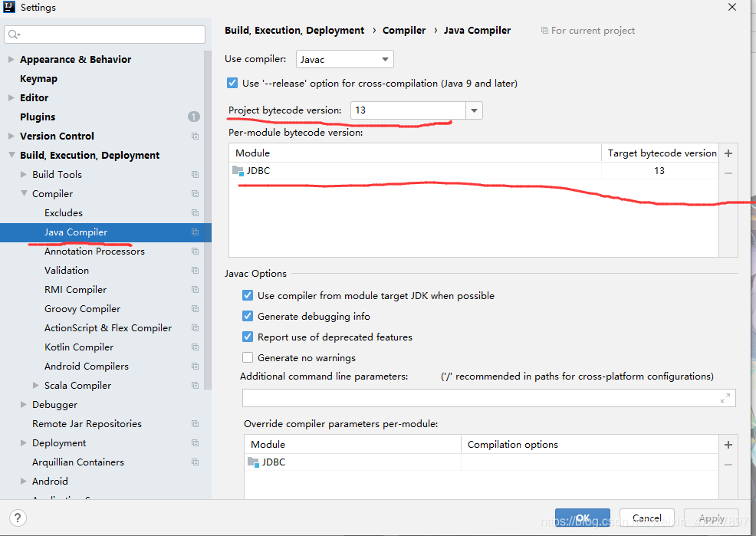Click the plus icon beside the Per-module bytecode table
Screen dimensions: 756x536
point(728,153)
